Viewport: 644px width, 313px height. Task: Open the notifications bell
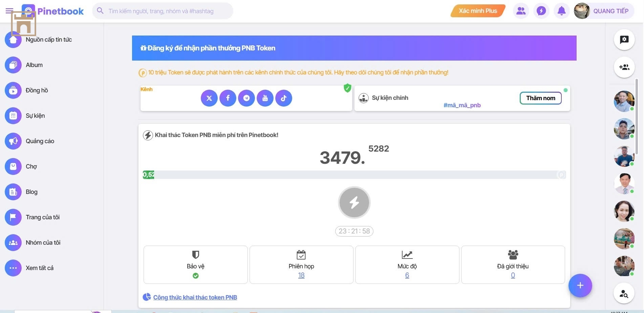pyautogui.click(x=561, y=11)
